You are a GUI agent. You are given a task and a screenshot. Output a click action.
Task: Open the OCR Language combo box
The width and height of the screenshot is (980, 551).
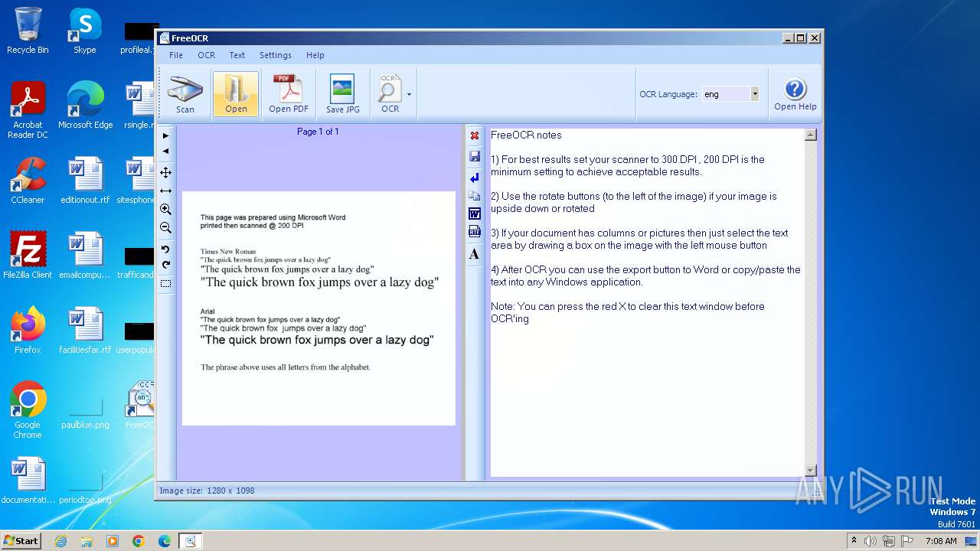pyautogui.click(x=730, y=94)
